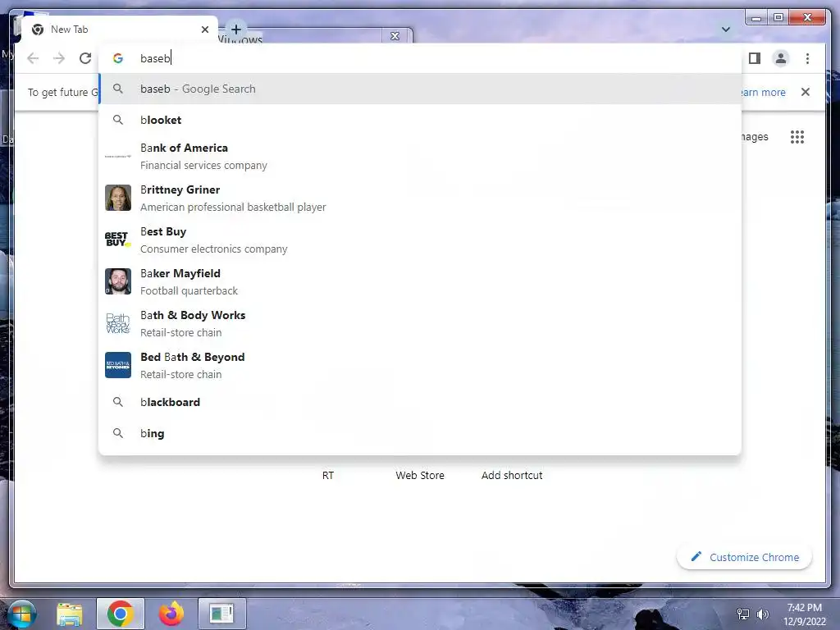
Task: Go back using the back arrow
Action: pos(33,58)
